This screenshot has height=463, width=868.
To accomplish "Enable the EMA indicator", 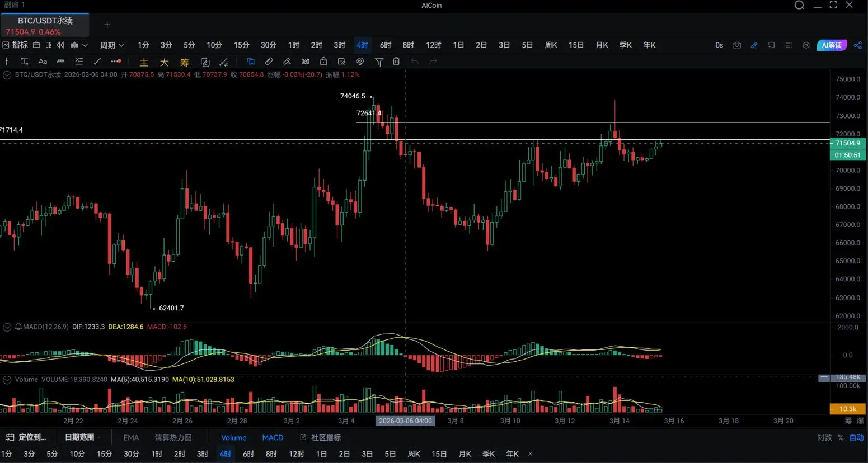I will click(x=131, y=438).
